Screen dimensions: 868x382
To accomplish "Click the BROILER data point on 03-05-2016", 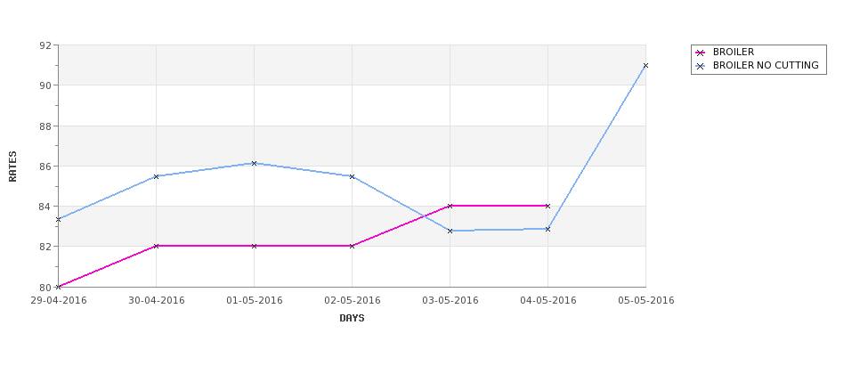I will pos(450,206).
